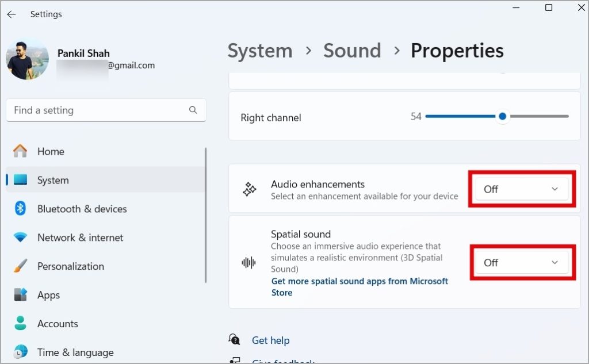Select System in the sidebar
Screen dimensions: 589x364
coord(53,180)
